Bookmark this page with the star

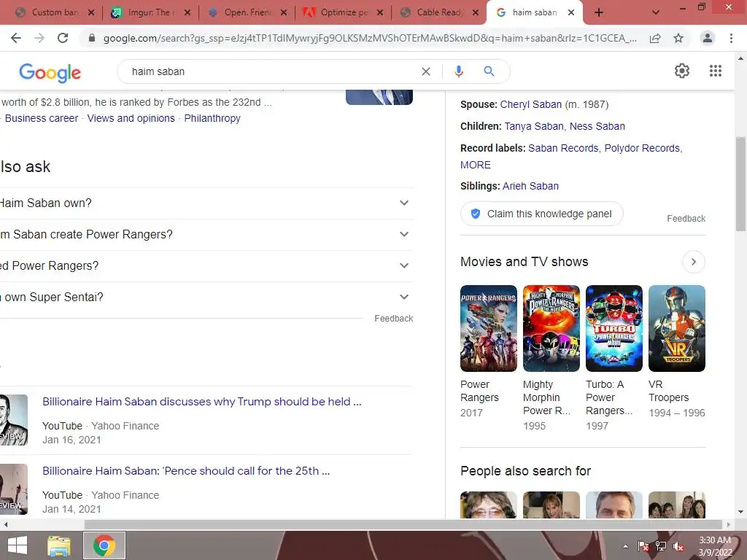[x=678, y=38]
